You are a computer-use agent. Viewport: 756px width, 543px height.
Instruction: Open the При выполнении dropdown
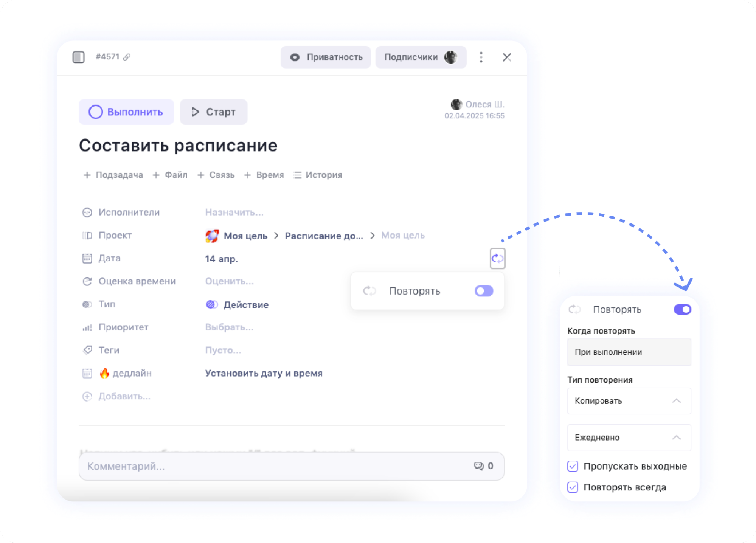[x=629, y=352]
